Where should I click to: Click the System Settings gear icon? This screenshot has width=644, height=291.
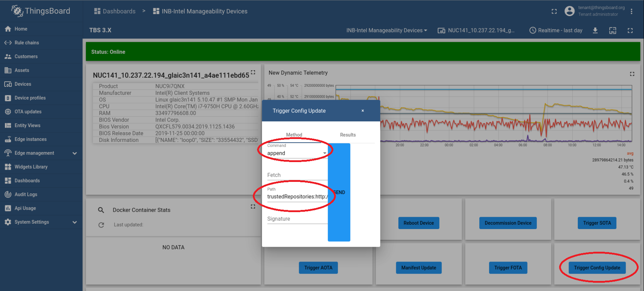pos(8,222)
